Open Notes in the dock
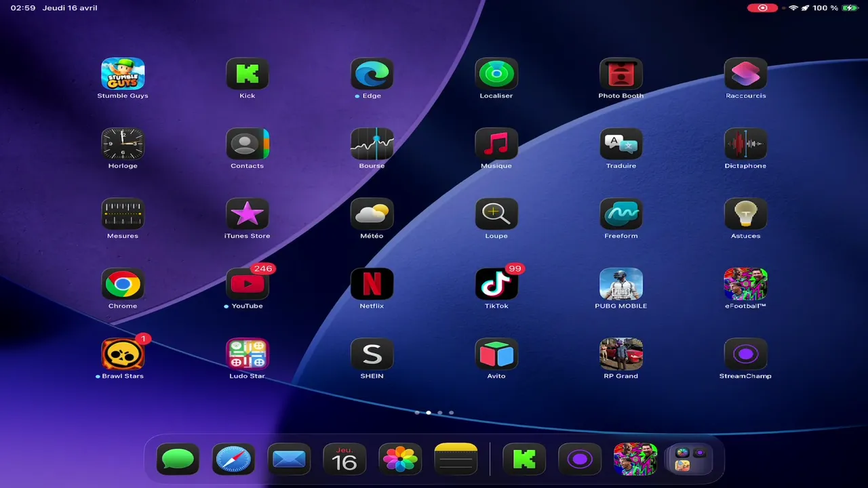The height and width of the screenshot is (488, 868). 456,460
